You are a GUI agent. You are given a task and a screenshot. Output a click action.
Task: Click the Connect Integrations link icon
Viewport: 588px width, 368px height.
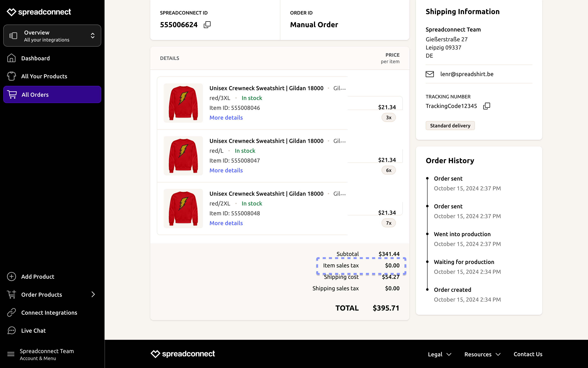click(x=11, y=312)
